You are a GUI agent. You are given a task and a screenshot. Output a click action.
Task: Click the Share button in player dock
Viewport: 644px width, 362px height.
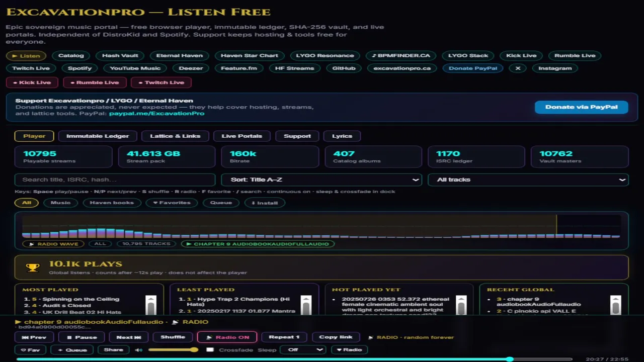(x=114, y=350)
